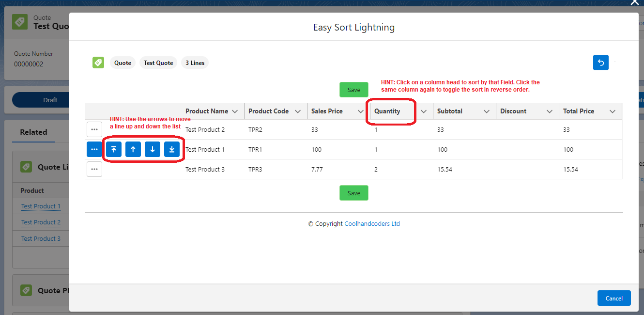Click the green tag icon beside Quote badge
This screenshot has height=315, width=644.
(98, 63)
